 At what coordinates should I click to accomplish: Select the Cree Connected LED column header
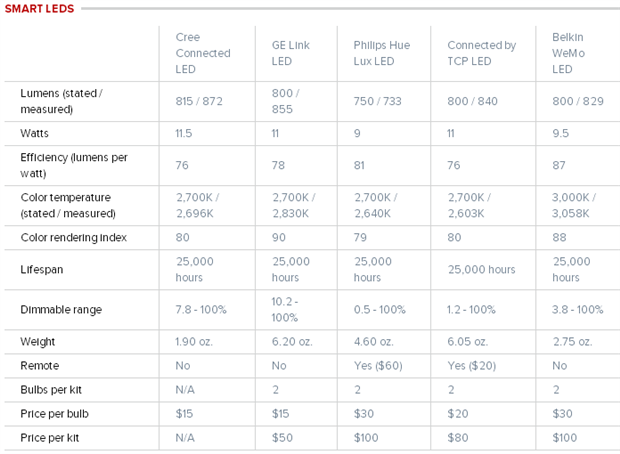pyautogui.click(x=203, y=53)
